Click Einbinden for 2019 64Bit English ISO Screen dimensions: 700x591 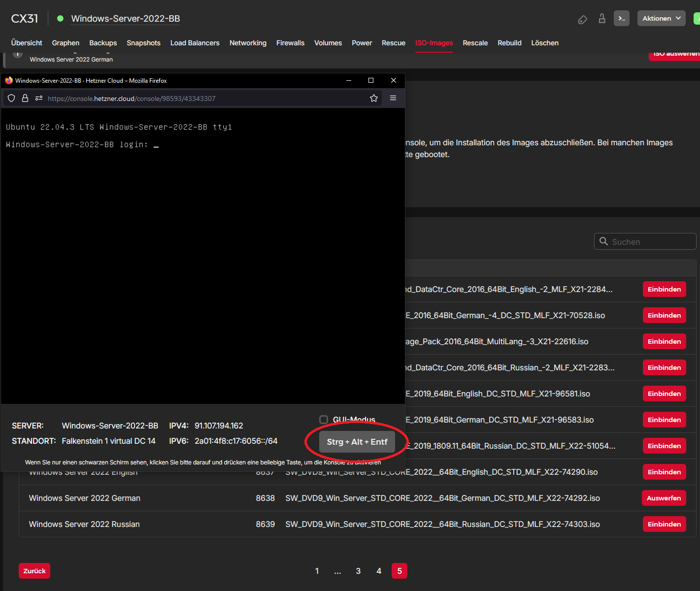664,394
